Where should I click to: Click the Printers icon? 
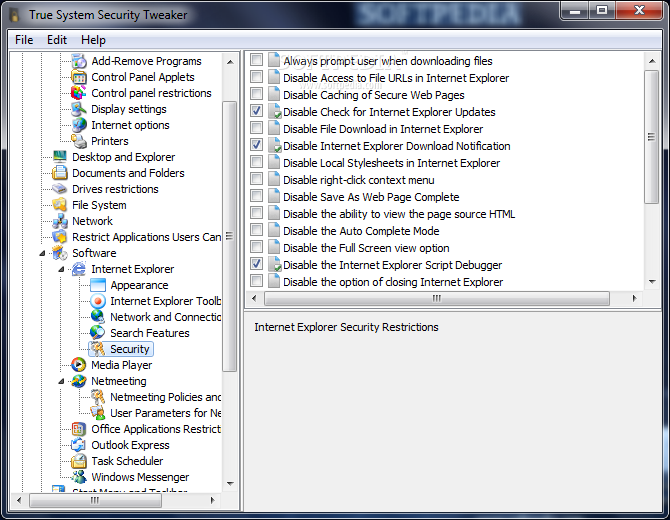79,141
